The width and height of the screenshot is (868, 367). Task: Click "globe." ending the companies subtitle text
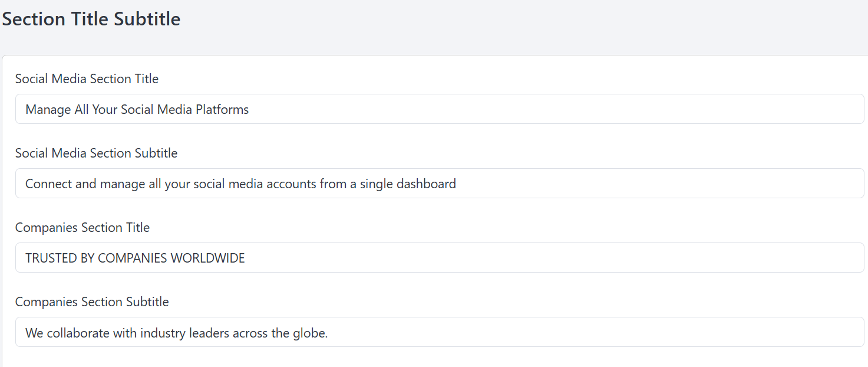310,333
